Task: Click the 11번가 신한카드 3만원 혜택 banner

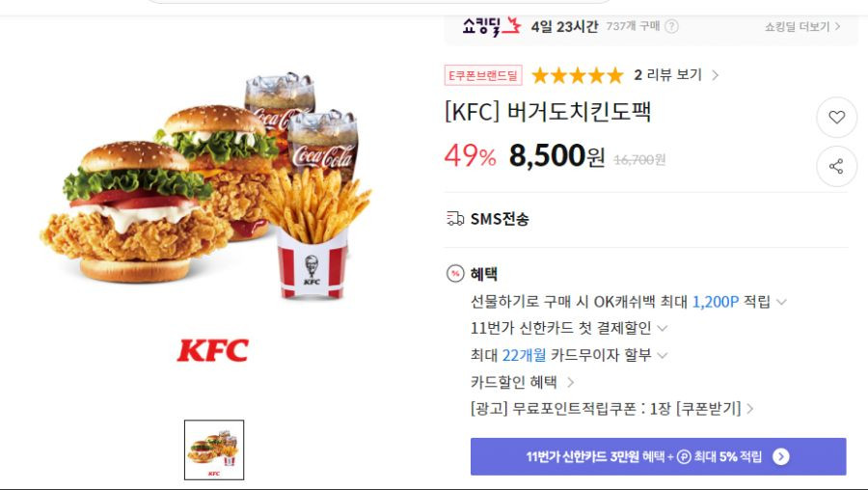Action: (x=658, y=457)
